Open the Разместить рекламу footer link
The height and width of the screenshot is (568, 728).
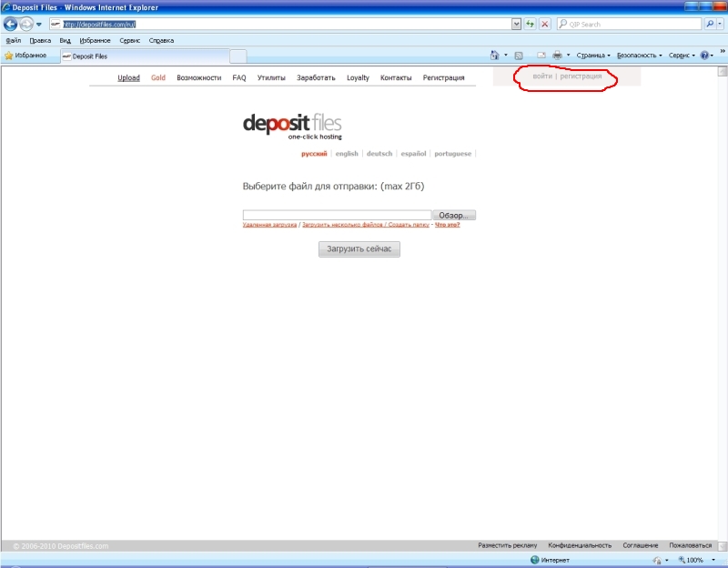pyautogui.click(x=508, y=545)
